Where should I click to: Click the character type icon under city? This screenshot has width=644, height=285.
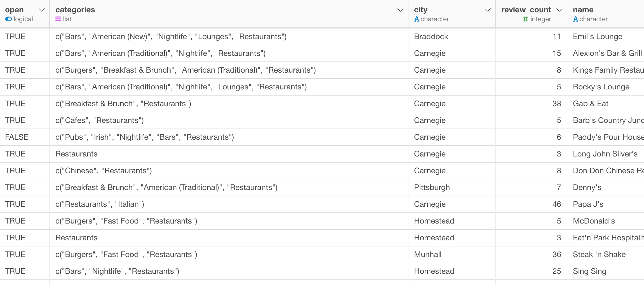[417, 19]
